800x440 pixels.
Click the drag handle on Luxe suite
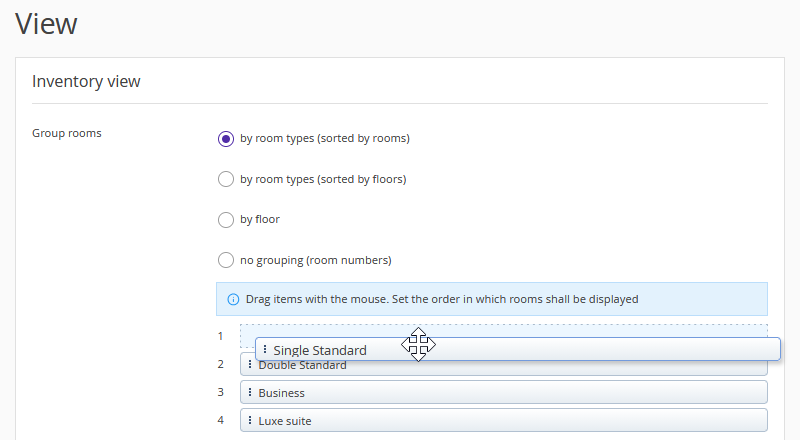(x=250, y=421)
